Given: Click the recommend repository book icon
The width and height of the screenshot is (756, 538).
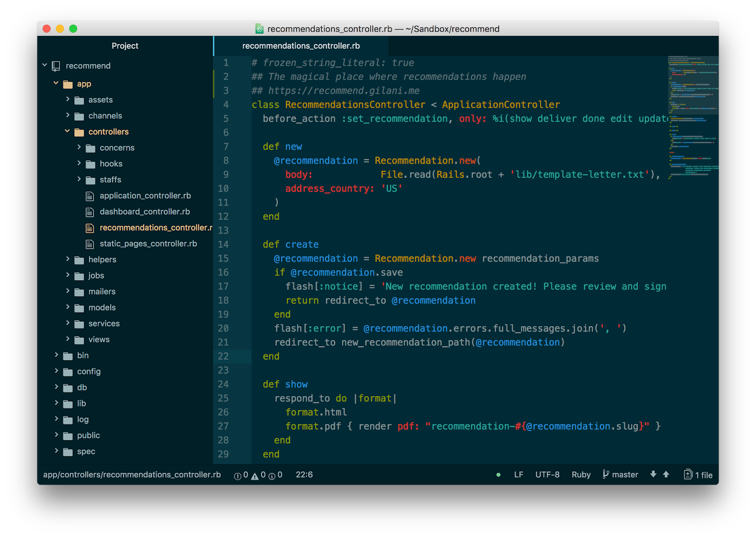Looking at the screenshot, I should tap(56, 66).
